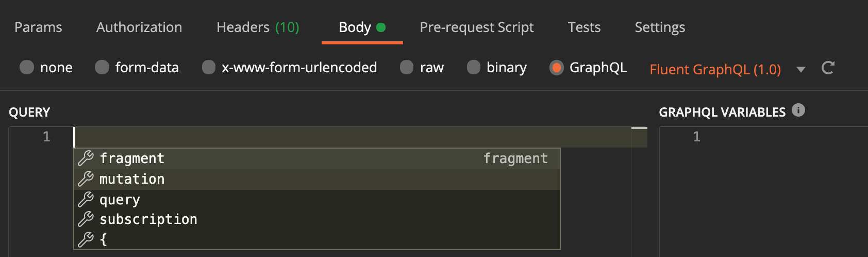Choose subscription from the autocomplete list
The height and width of the screenshot is (257, 868).
[x=148, y=219]
